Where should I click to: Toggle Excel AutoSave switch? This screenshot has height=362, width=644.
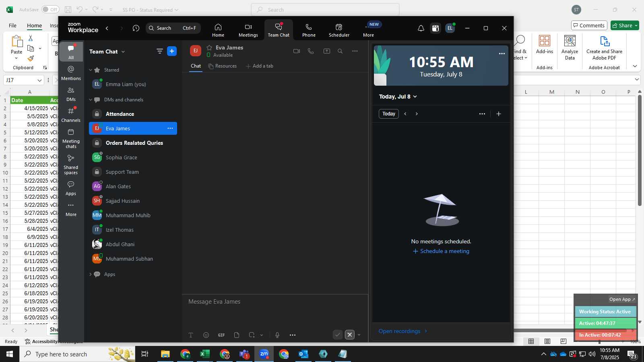[x=50, y=10]
